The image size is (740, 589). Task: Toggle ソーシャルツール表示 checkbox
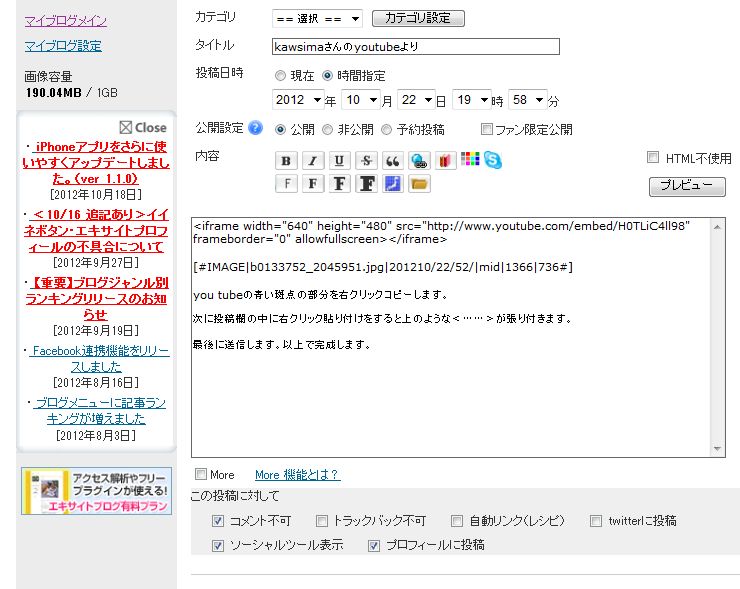tap(218, 546)
